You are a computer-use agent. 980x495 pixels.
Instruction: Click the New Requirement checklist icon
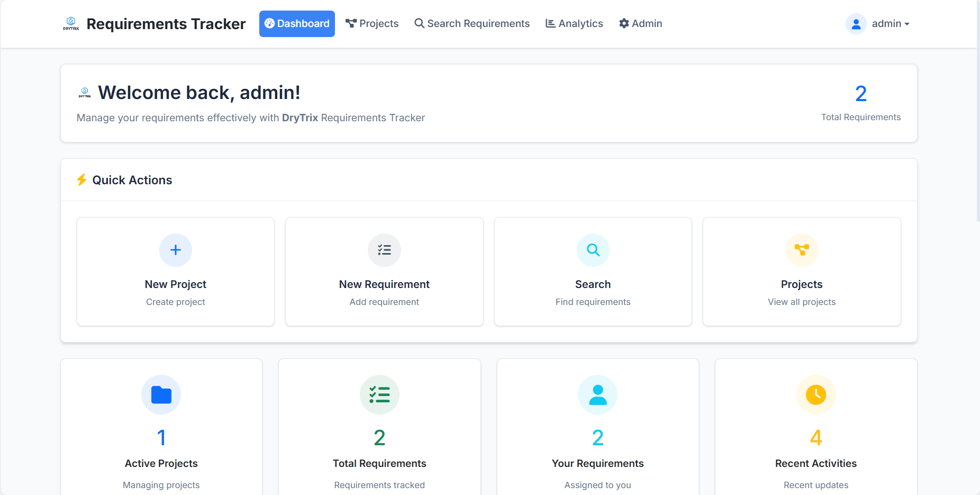[x=384, y=250]
